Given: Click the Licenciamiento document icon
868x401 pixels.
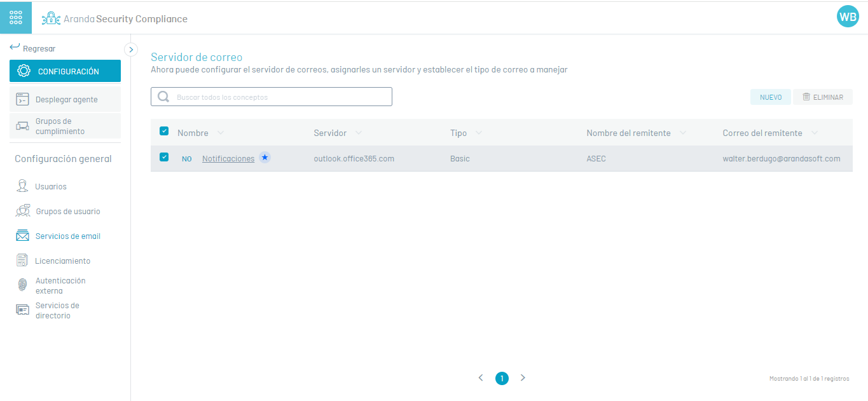Looking at the screenshot, I should coord(22,261).
